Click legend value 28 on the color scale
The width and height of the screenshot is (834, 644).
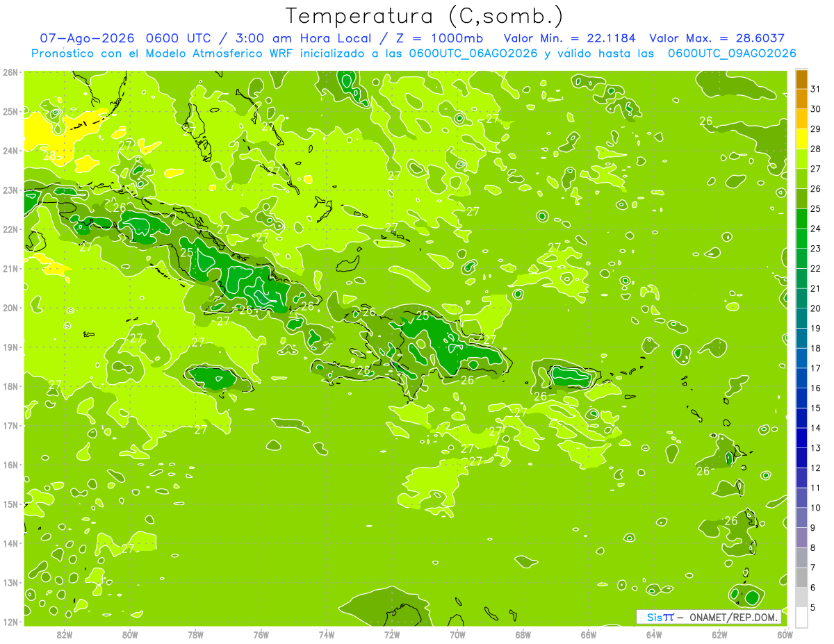[815, 149]
